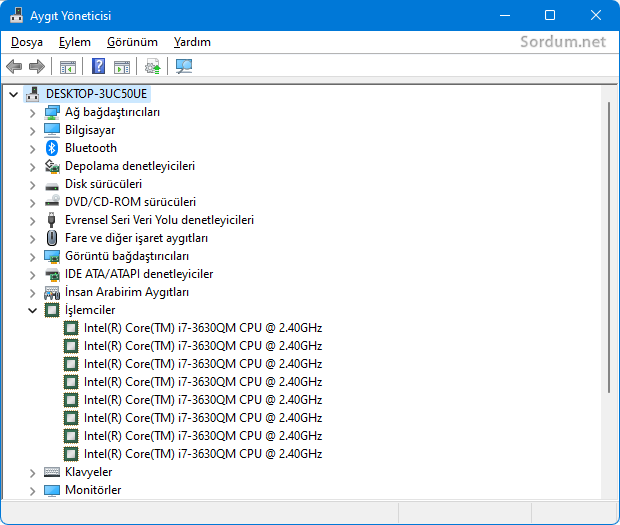The height and width of the screenshot is (525, 620).
Task: Collapse the İşlemciler category
Action: 32,311
